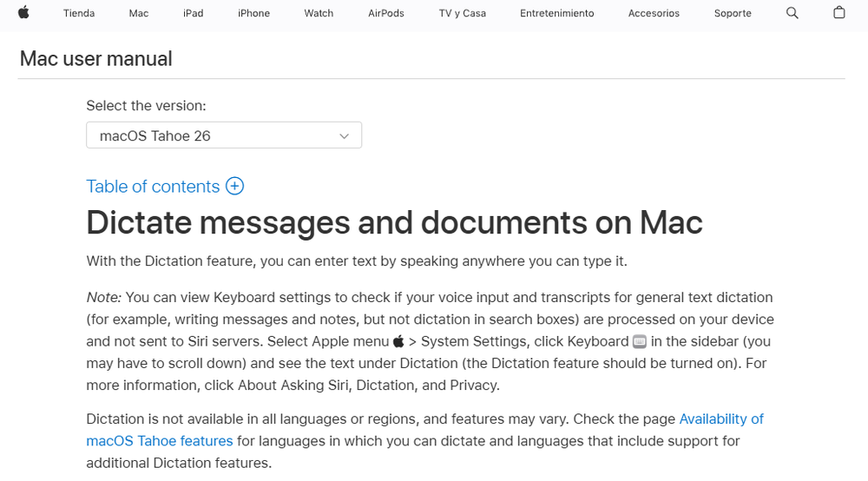
Task: Click the Mac user manual heading
Action: pos(95,59)
